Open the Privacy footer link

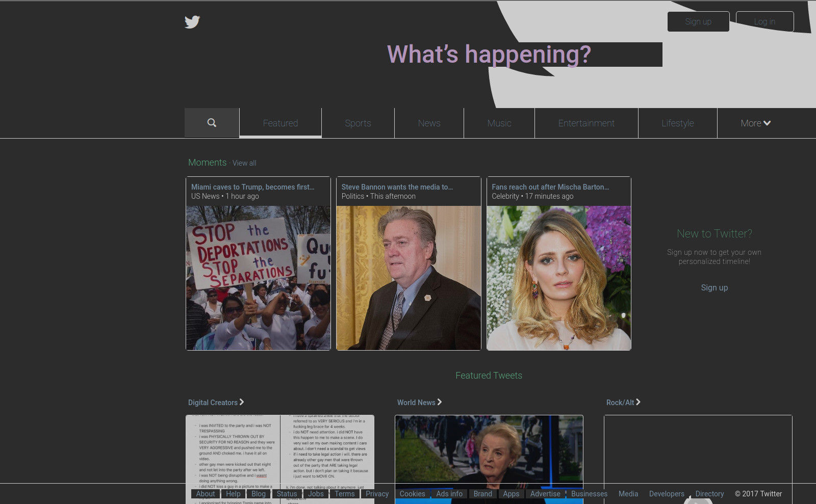(x=377, y=494)
